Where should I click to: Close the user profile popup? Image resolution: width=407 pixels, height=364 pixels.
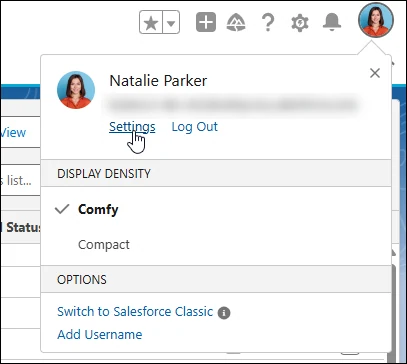(375, 73)
